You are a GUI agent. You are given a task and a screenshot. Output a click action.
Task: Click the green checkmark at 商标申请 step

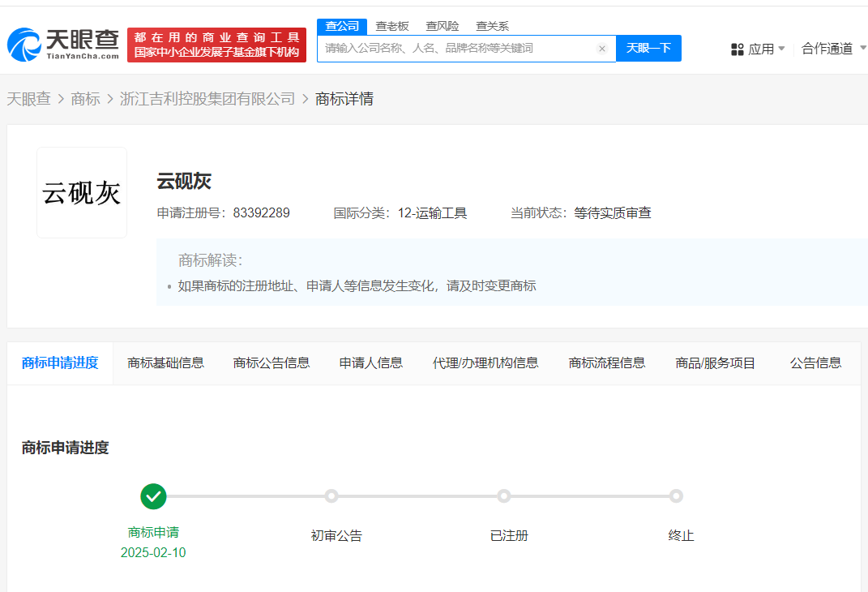point(153,496)
